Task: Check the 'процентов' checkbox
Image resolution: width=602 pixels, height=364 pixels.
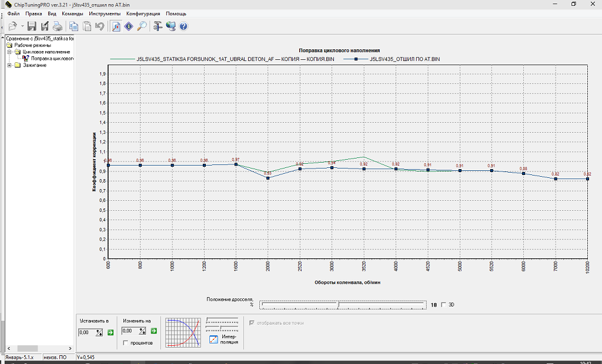Action: click(x=125, y=342)
